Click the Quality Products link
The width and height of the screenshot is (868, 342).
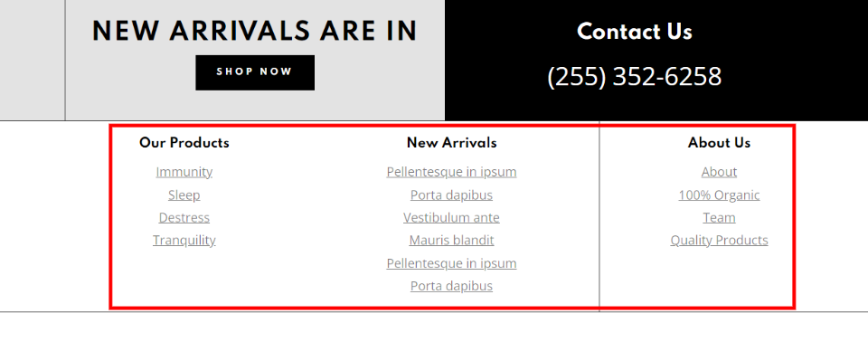coord(719,241)
